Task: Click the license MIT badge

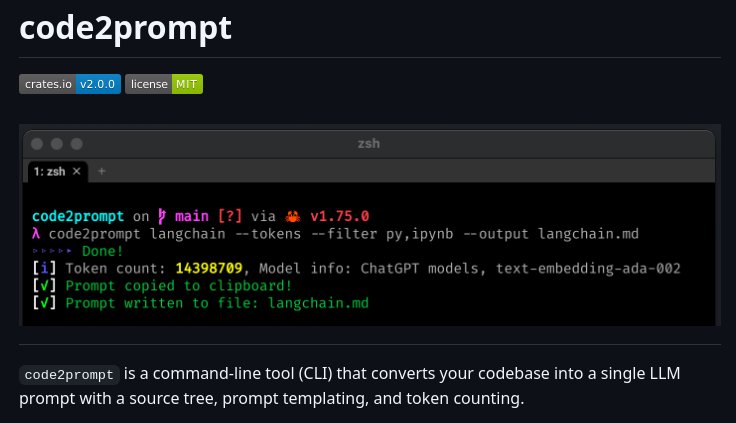Action: click(164, 84)
